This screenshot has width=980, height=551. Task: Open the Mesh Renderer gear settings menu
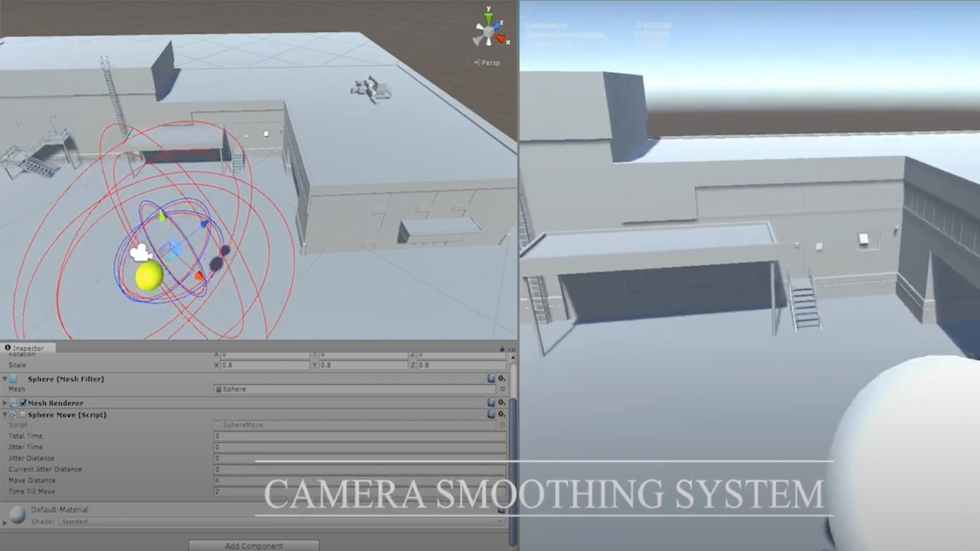[502, 403]
